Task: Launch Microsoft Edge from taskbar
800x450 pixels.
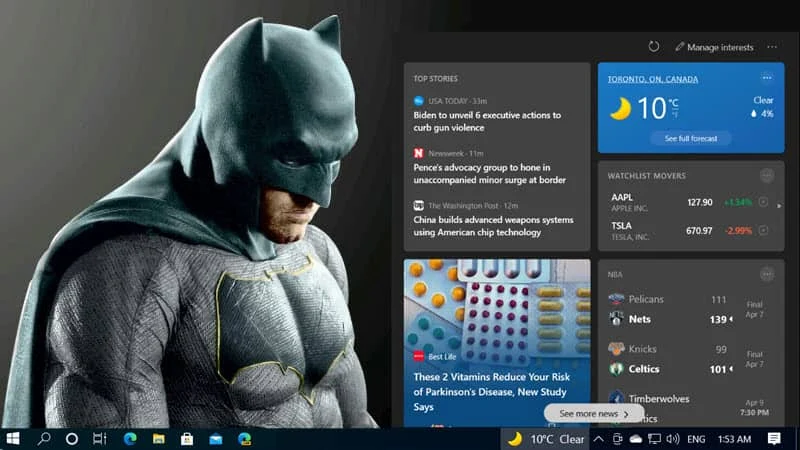Action: 130,439
